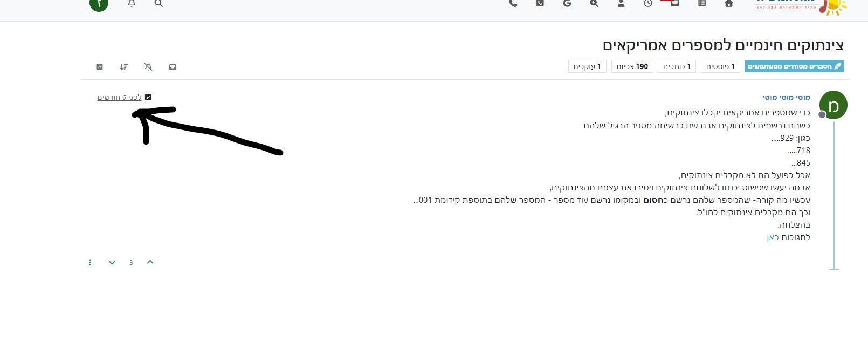Click username 'מוטי מוטי מוטי'

[x=786, y=97]
